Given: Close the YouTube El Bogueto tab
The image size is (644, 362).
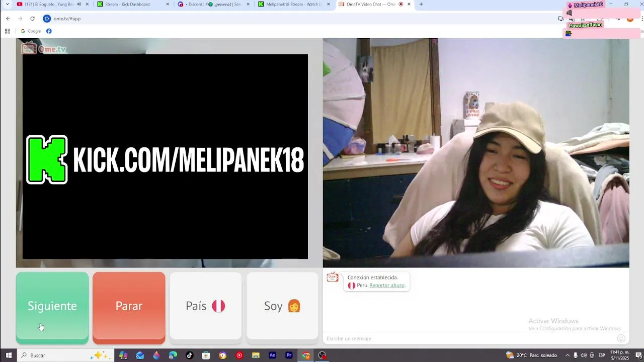Looking at the screenshot, I should point(87,5).
